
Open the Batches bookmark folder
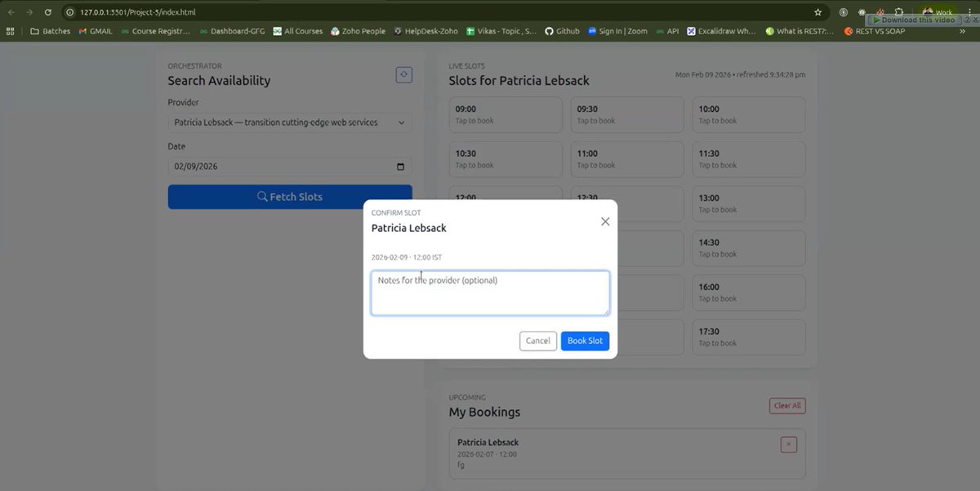click(51, 31)
